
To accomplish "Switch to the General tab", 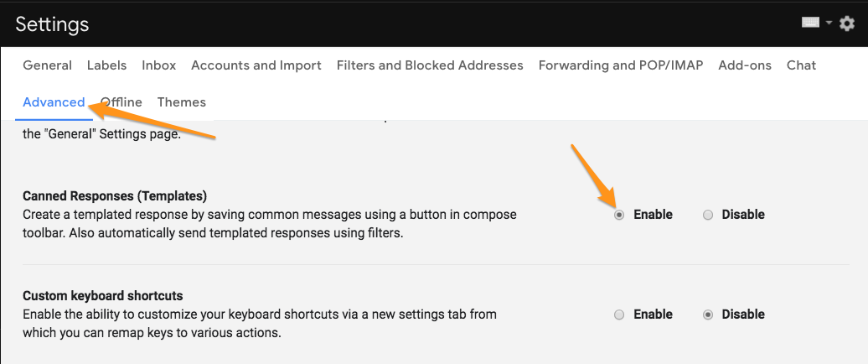I will click(48, 65).
